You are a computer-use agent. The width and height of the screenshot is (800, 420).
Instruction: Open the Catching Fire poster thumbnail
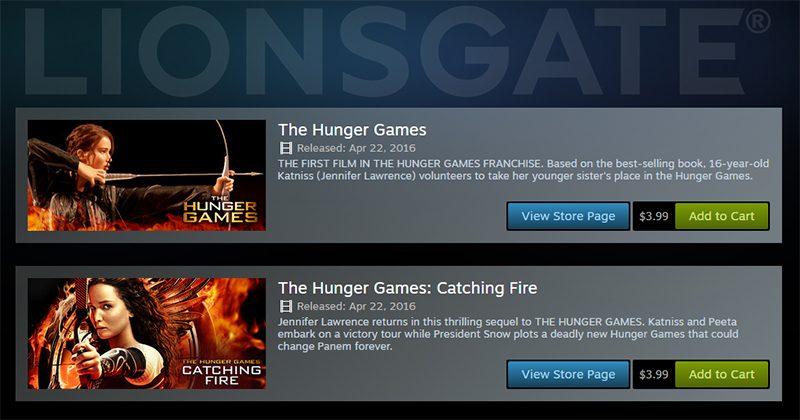[146, 333]
